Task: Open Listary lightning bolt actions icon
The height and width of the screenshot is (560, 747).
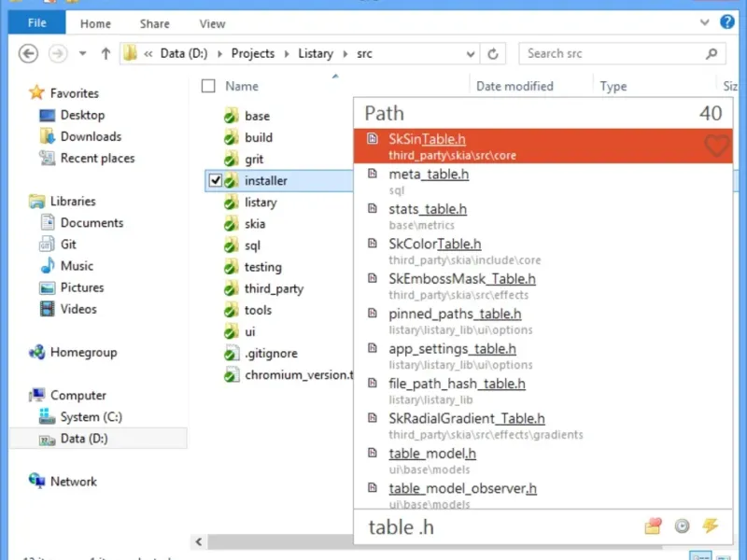Action: click(x=710, y=525)
